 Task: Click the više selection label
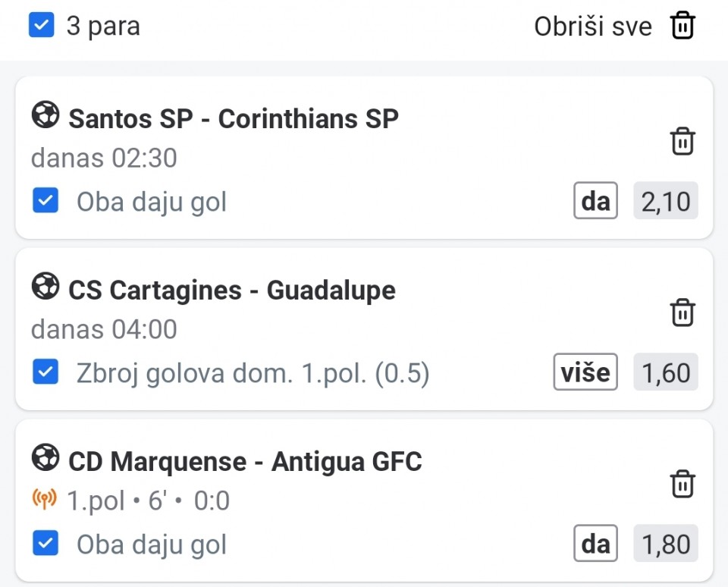[x=585, y=372]
